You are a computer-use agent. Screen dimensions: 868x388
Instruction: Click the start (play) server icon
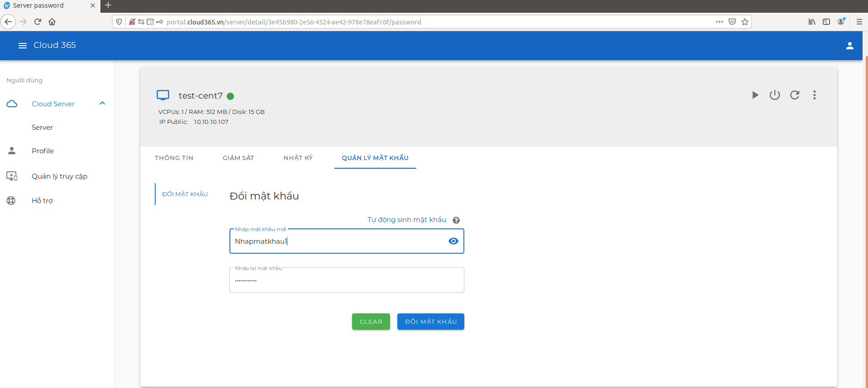tap(755, 95)
